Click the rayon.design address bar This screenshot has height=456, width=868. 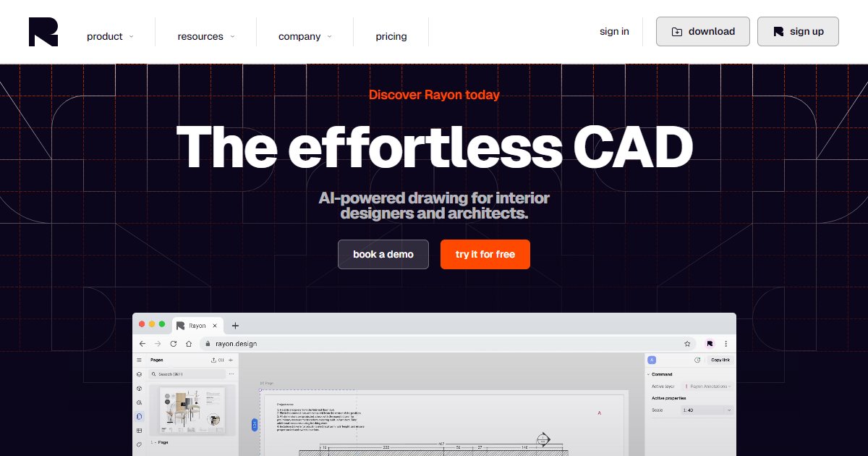click(x=447, y=344)
